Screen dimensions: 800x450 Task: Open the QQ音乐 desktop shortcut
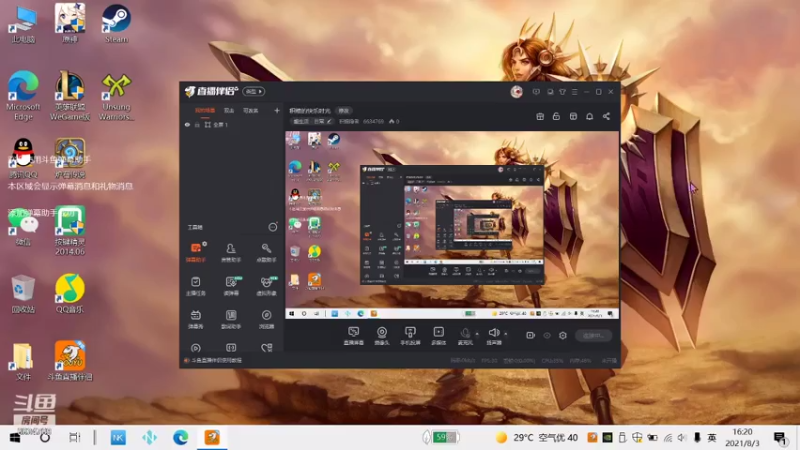point(70,293)
